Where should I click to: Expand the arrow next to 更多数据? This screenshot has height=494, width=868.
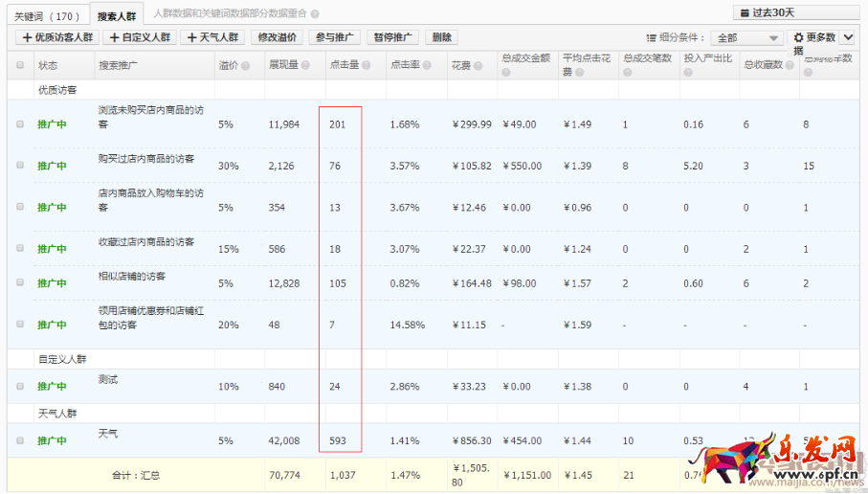848,37
